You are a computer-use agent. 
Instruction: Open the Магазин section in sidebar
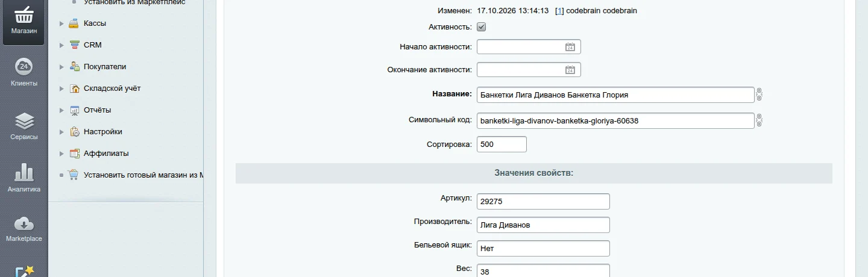[24, 22]
